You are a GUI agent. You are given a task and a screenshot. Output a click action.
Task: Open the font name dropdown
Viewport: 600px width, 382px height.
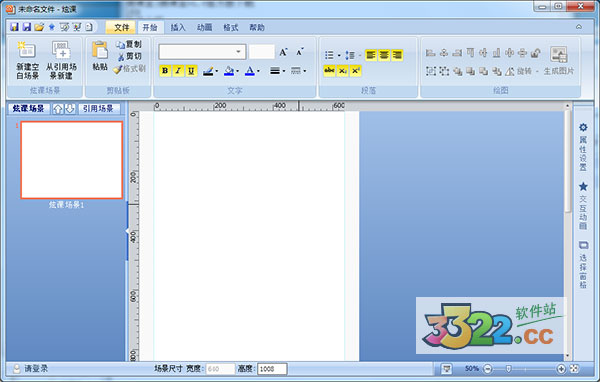pos(238,52)
